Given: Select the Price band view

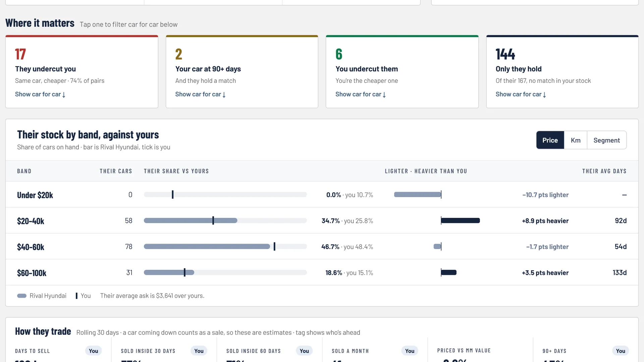Looking at the screenshot, I should click(x=550, y=140).
